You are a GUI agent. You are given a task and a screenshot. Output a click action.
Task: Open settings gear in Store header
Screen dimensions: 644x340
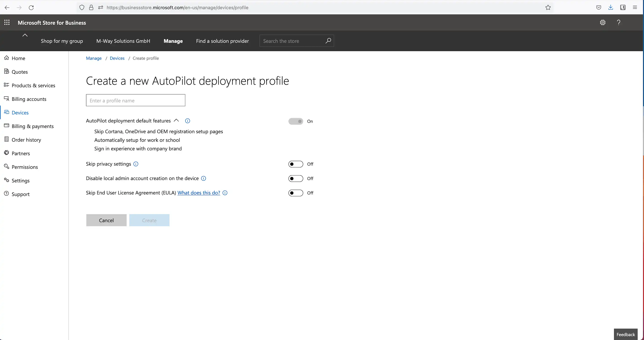pyautogui.click(x=603, y=23)
